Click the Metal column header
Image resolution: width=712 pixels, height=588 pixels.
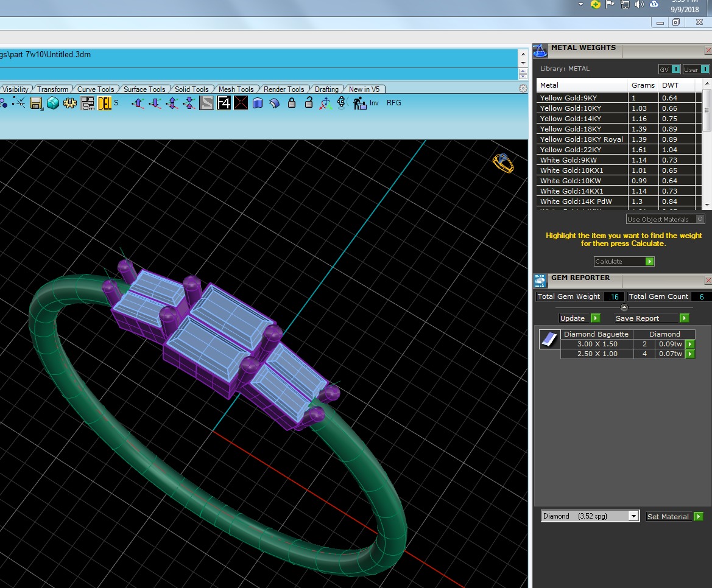[583, 85]
